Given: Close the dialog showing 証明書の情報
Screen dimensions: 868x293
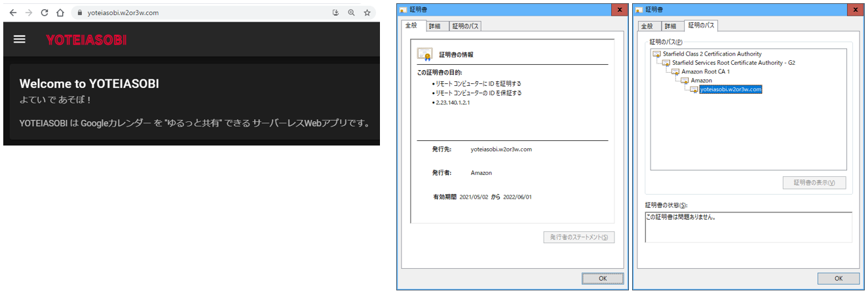Looking at the screenshot, I should (x=618, y=9).
